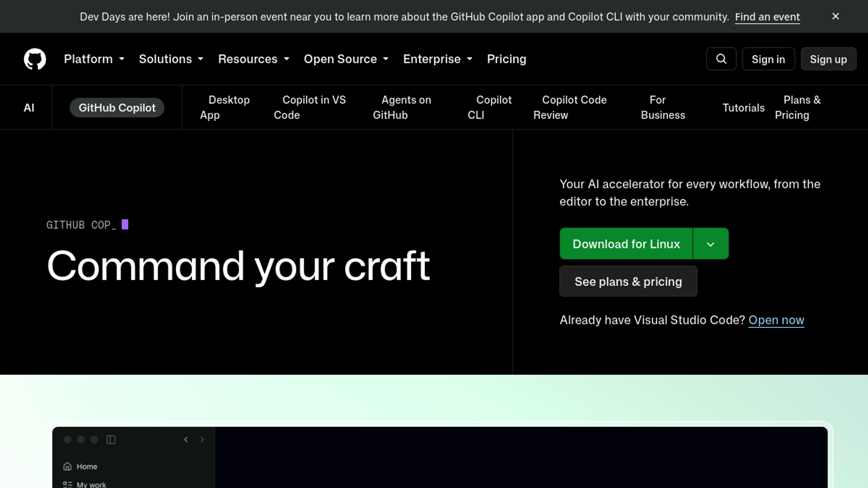The height and width of the screenshot is (488, 868).
Task: Follow the Find an event link
Action: [x=767, y=17]
